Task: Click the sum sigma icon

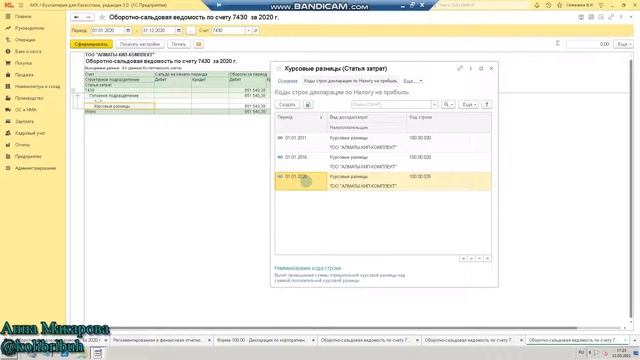Action: (558, 44)
